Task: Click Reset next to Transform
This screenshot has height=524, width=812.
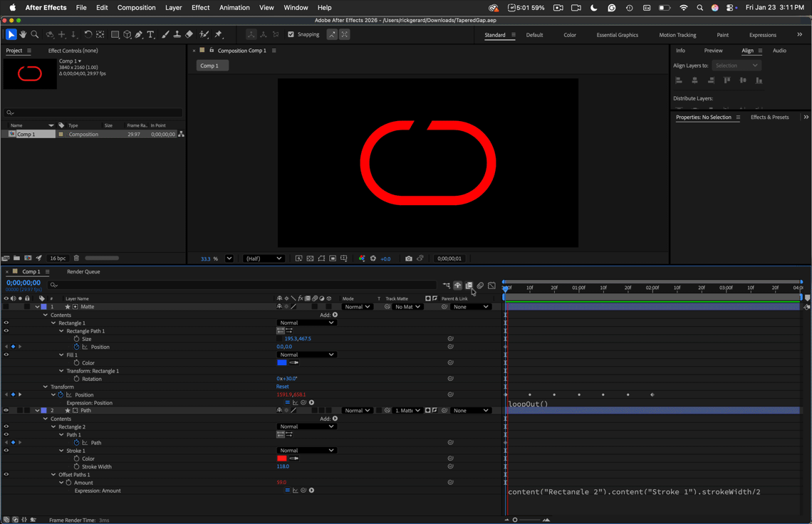Action: click(x=282, y=387)
